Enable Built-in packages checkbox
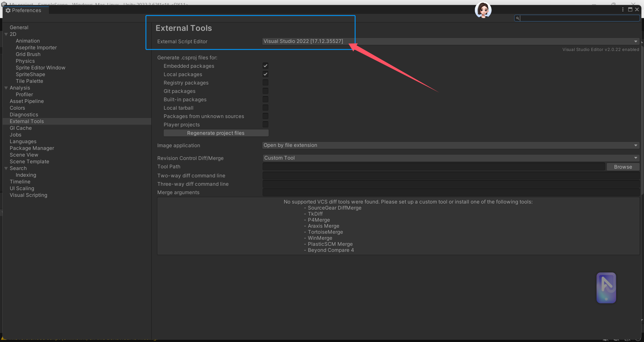 (265, 99)
